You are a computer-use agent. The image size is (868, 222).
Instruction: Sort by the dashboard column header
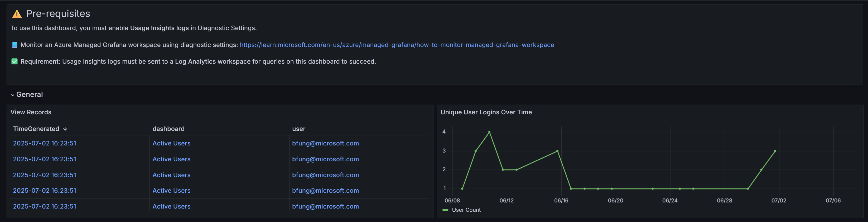click(168, 129)
